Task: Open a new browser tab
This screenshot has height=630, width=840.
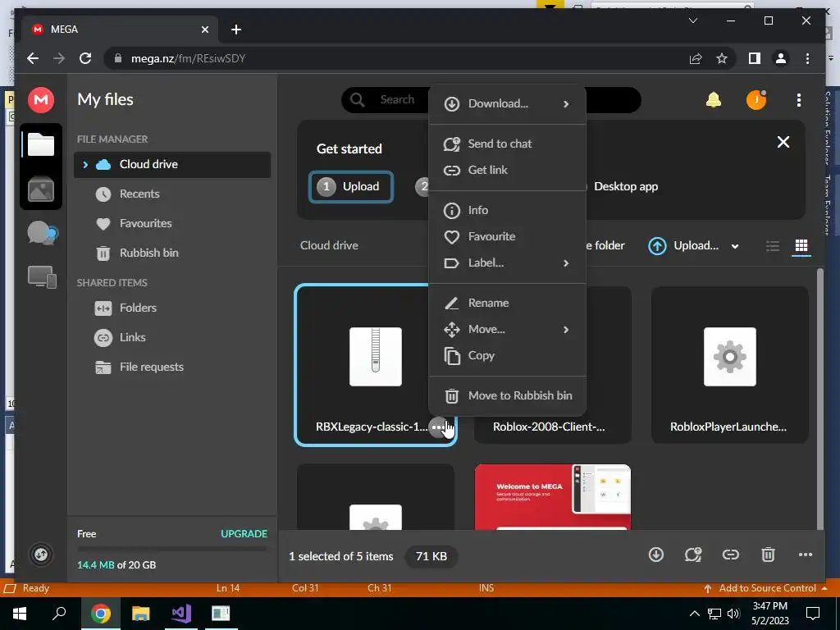Action: tap(235, 30)
